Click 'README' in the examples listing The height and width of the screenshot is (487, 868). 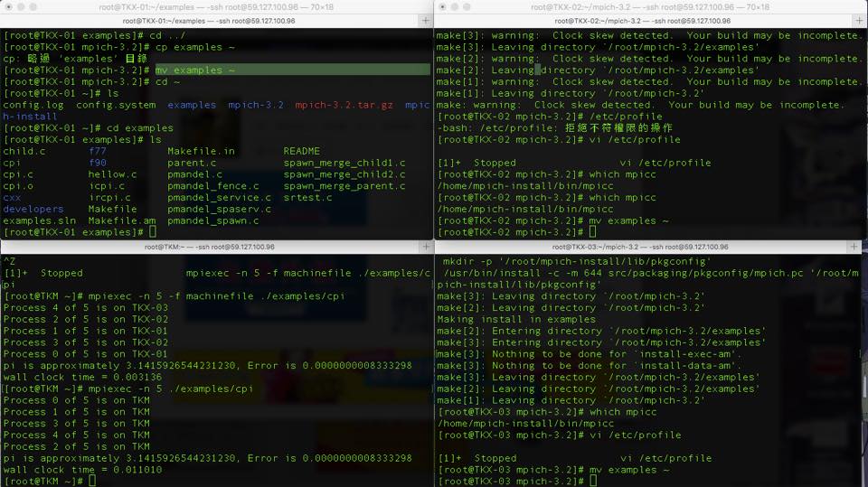[302, 151]
